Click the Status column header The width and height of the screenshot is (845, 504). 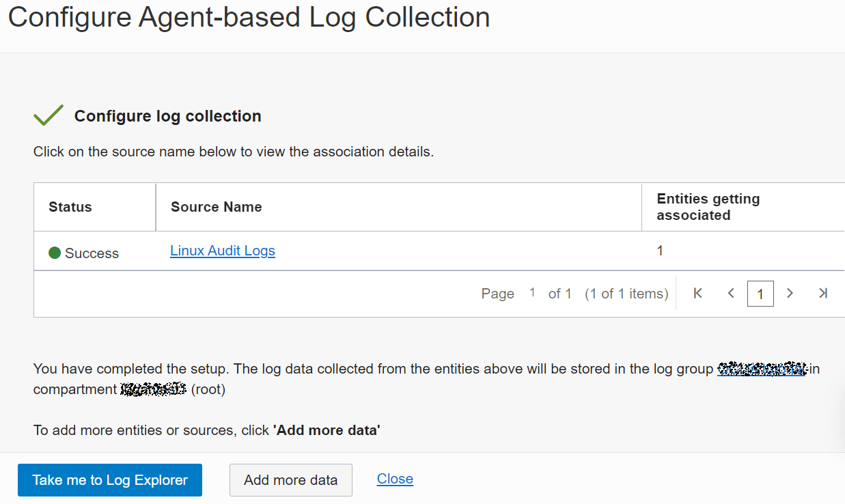coord(70,207)
